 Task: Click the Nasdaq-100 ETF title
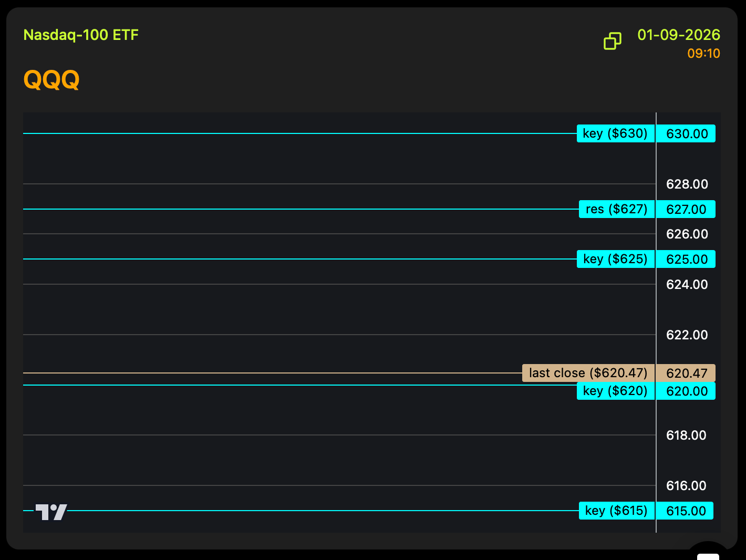(81, 35)
